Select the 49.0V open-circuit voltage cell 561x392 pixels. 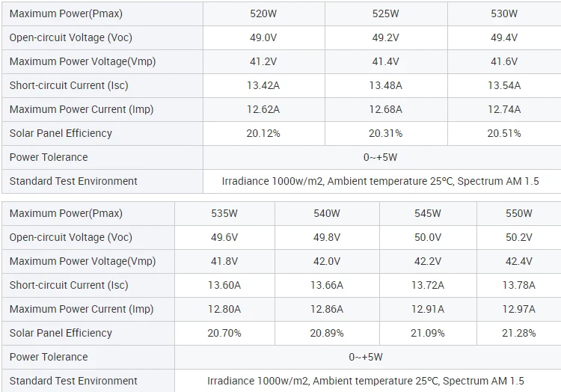point(263,37)
